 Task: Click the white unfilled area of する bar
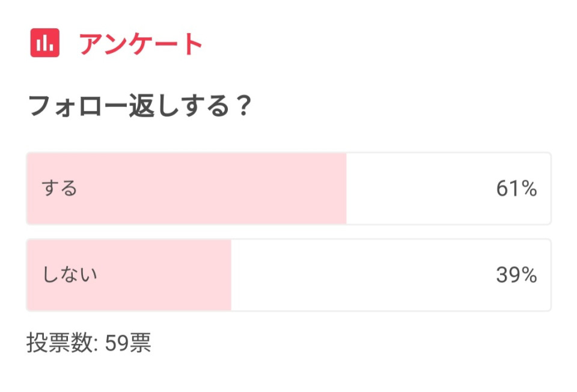pos(421,189)
